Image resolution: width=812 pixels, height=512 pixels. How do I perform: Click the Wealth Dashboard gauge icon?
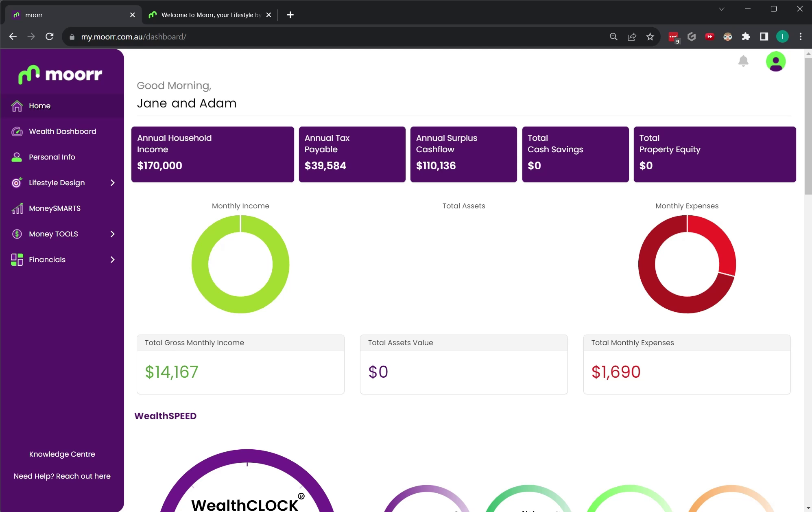click(x=17, y=131)
